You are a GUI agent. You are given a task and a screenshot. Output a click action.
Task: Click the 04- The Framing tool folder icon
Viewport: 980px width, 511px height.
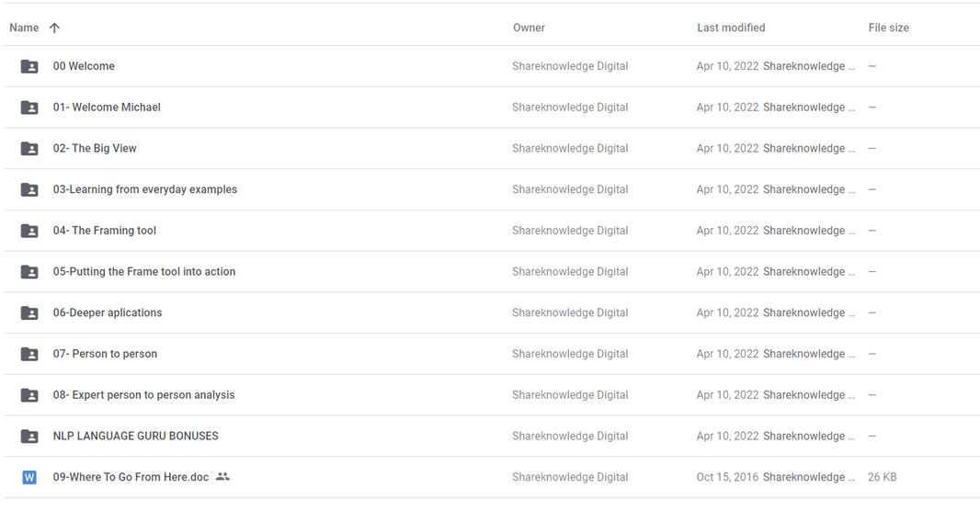tap(29, 231)
